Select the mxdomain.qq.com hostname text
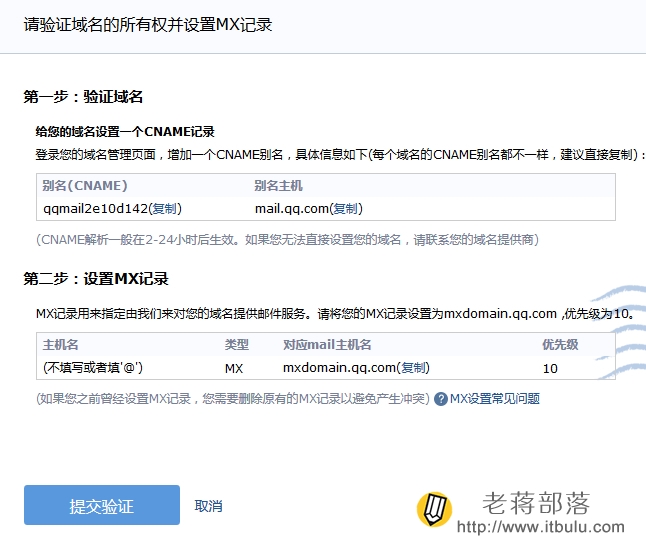The height and width of the screenshot is (537, 646). pyautogui.click(x=339, y=367)
